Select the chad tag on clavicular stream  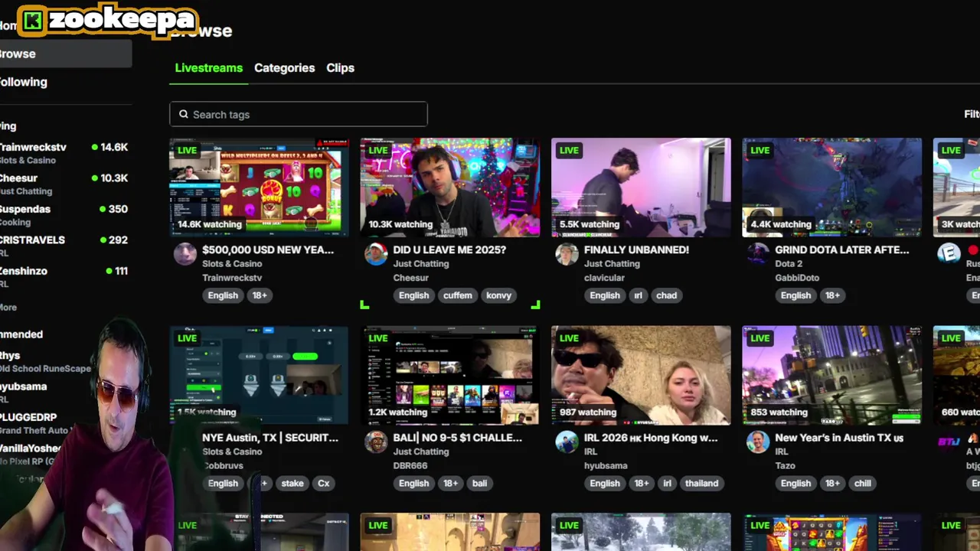666,295
